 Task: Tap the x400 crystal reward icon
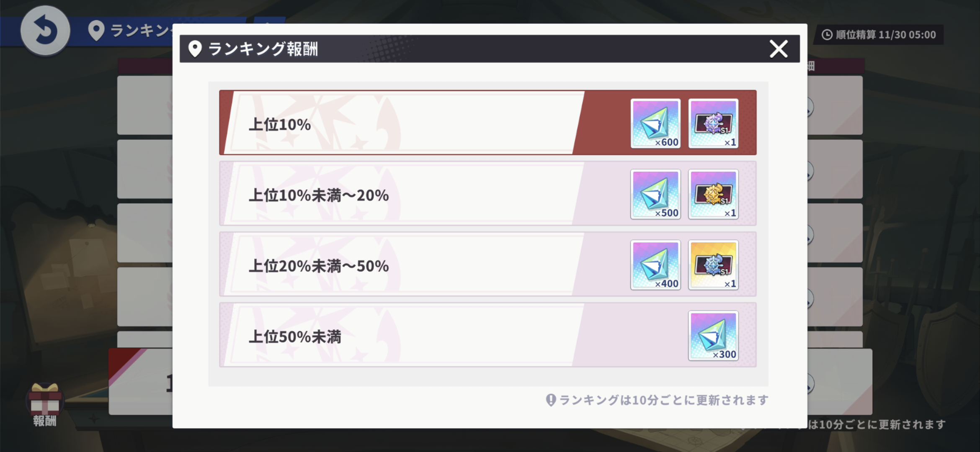655,265
